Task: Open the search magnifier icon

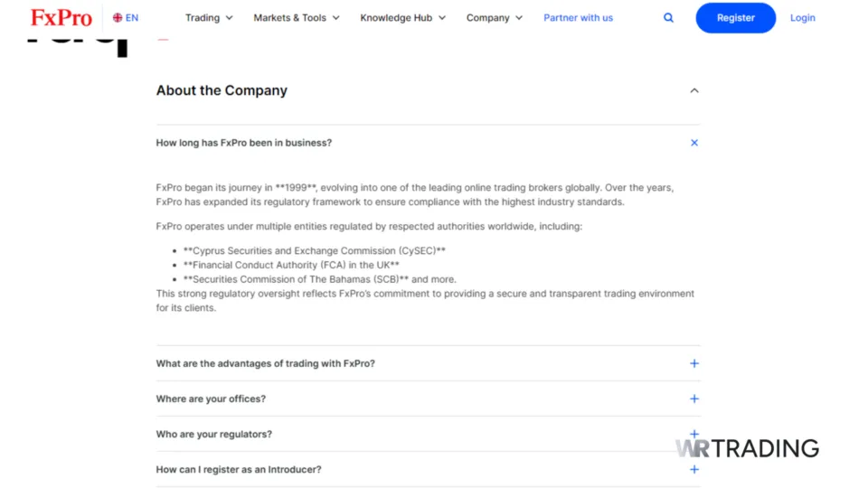Action: (668, 18)
